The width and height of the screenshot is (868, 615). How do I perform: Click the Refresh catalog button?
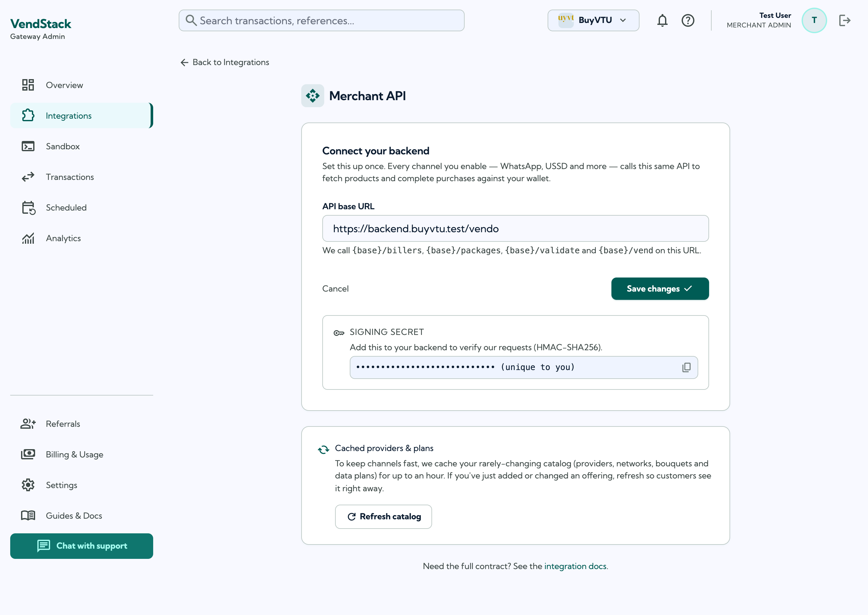pyautogui.click(x=384, y=516)
